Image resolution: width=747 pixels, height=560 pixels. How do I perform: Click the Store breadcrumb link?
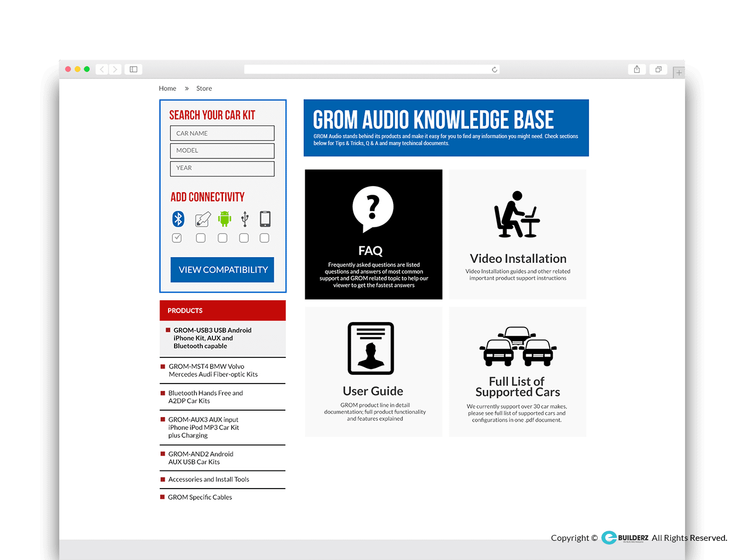pyautogui.click(x=204, y=89)
